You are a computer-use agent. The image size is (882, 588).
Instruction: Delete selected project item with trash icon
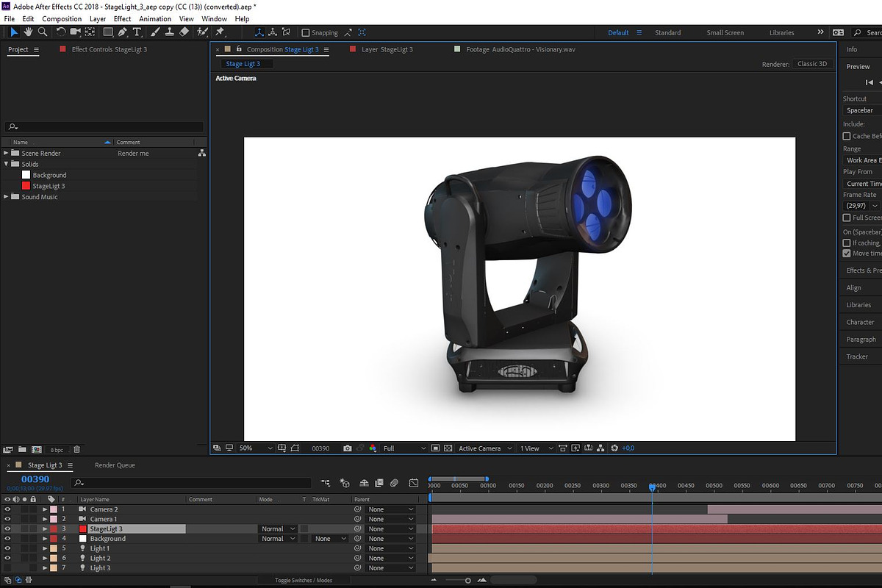(x=76, y=449)
